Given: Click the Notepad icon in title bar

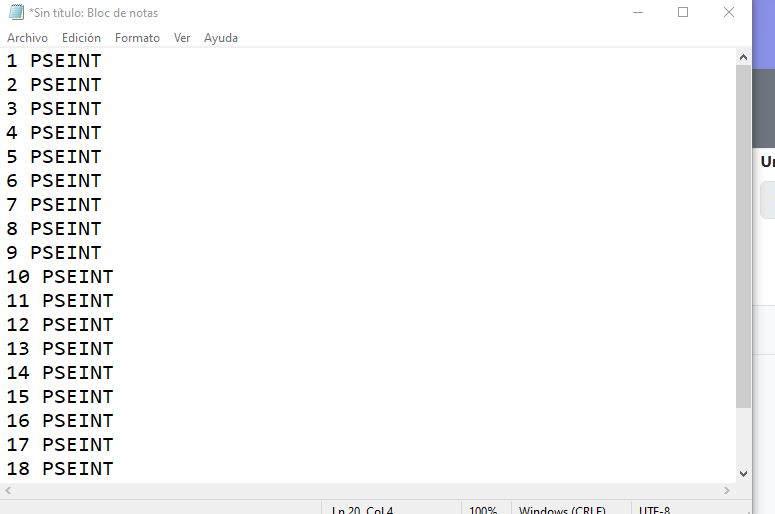Looking at the screenshot, I should pos(15,13).
